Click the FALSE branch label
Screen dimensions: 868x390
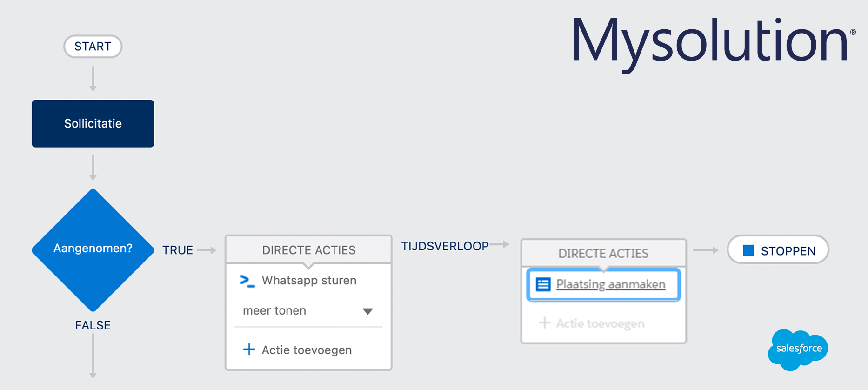pos(93,325)
